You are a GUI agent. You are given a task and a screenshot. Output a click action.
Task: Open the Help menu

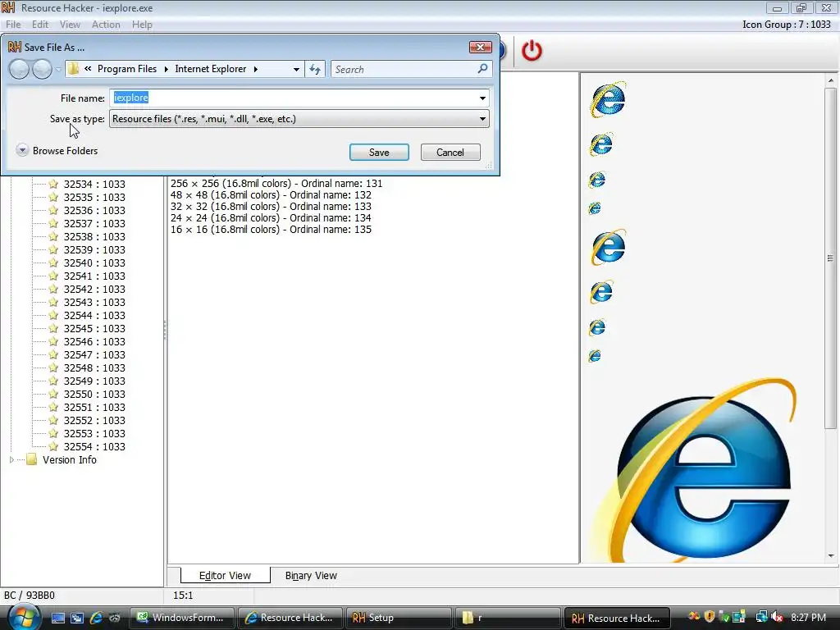point(143,24)
